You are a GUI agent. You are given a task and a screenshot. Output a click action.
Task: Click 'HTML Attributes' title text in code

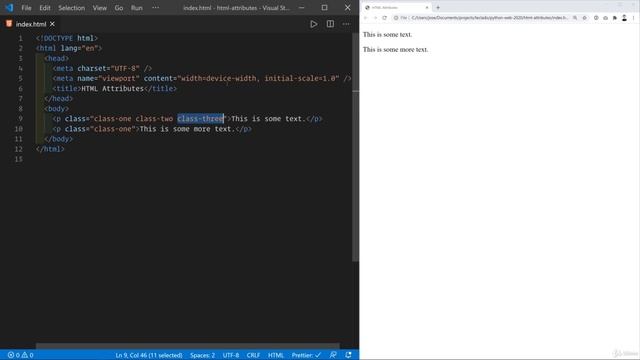pyautogui.click(x=113, y=89)
